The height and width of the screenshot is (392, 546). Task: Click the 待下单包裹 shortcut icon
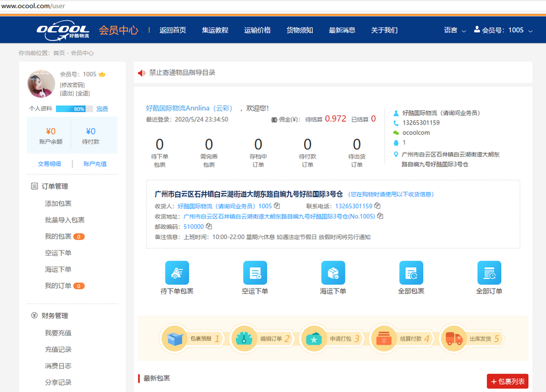click(x=177, y=273)
